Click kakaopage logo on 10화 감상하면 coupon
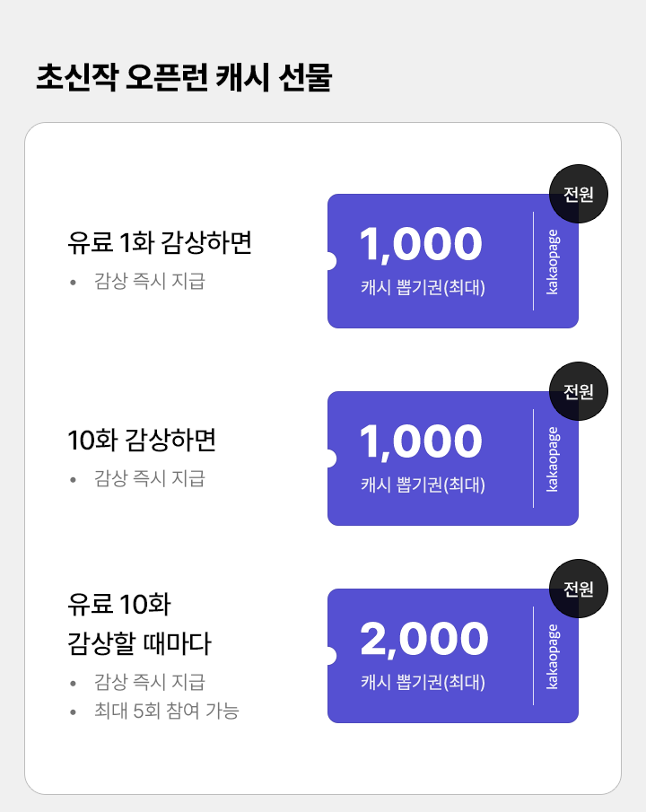The image size is (646, 812). [x=553, y=458]
